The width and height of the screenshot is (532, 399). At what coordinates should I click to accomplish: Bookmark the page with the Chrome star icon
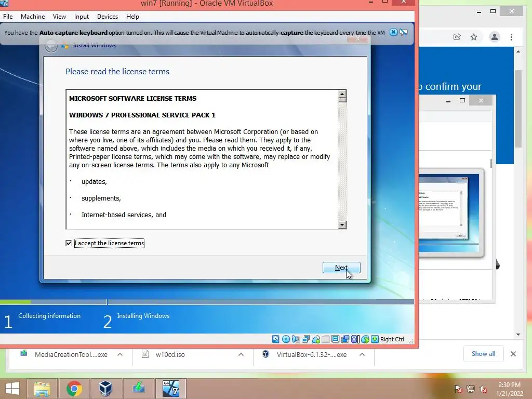click(x=474, y=37)
